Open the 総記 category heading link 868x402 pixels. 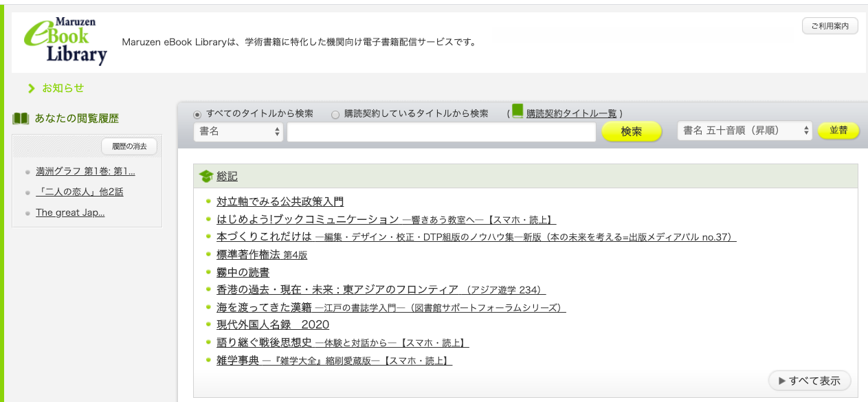point(227,177)
